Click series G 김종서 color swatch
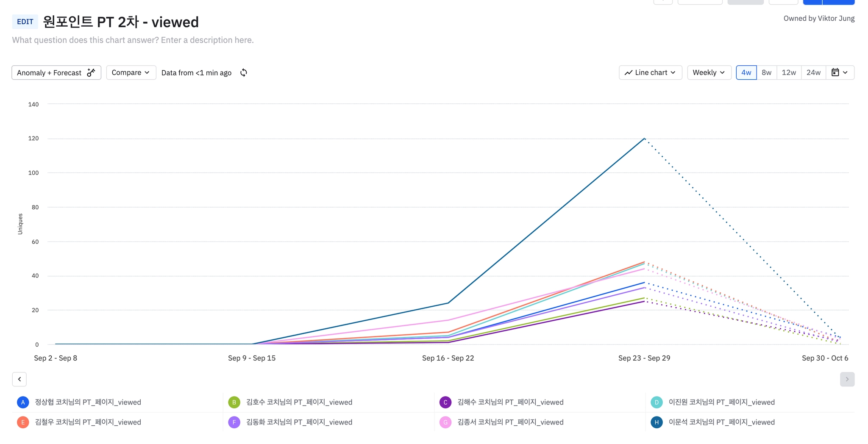 point(445,422)
